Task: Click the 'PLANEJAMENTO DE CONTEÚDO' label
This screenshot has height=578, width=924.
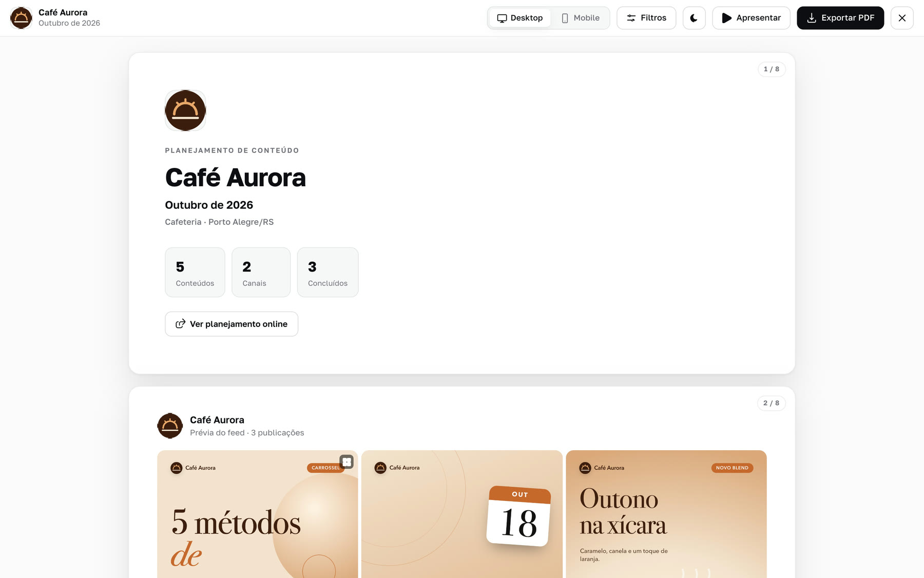Action: coord(232,150)
